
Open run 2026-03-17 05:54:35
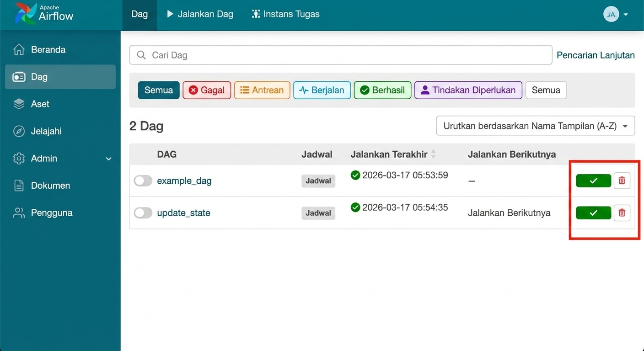tap(405, 207)
